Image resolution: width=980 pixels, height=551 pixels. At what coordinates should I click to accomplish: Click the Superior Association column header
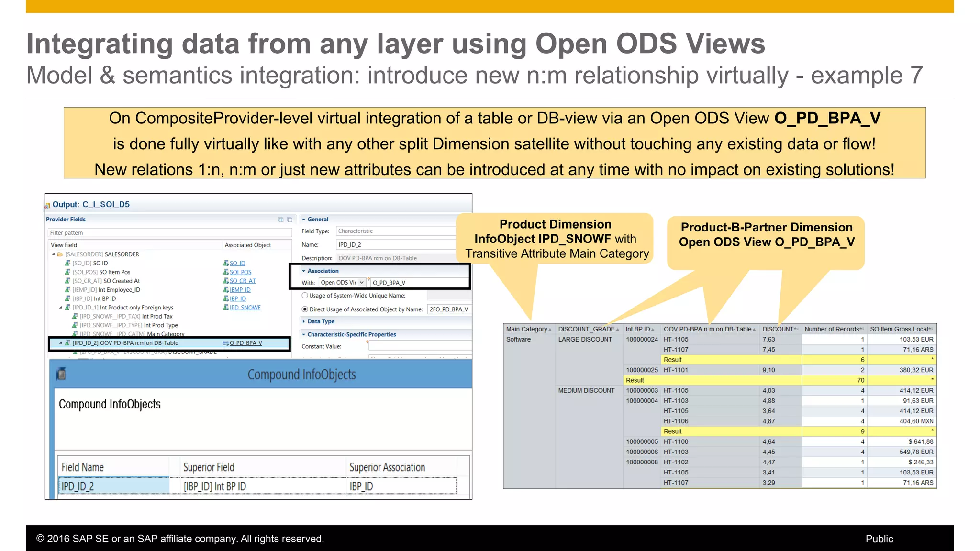click(x=401, y=467)
